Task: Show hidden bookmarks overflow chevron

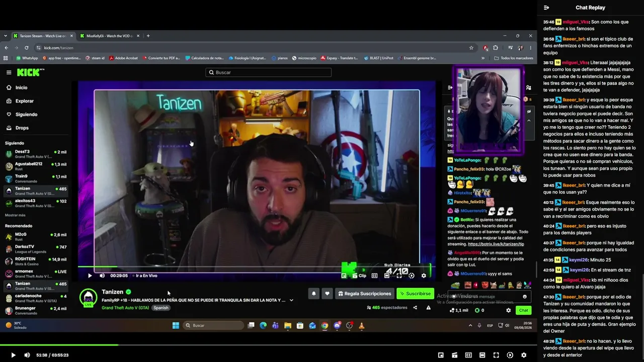Action: (483, 58)
